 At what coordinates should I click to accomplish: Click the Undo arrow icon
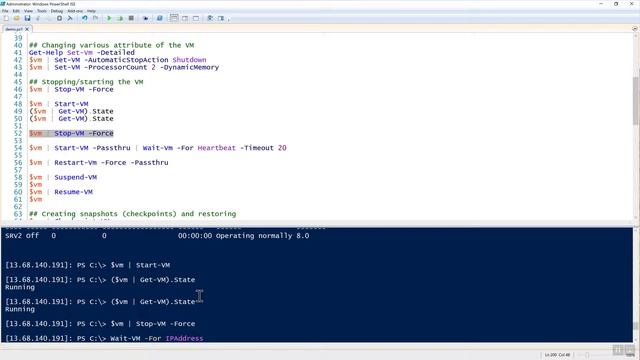tap(84, 18)
